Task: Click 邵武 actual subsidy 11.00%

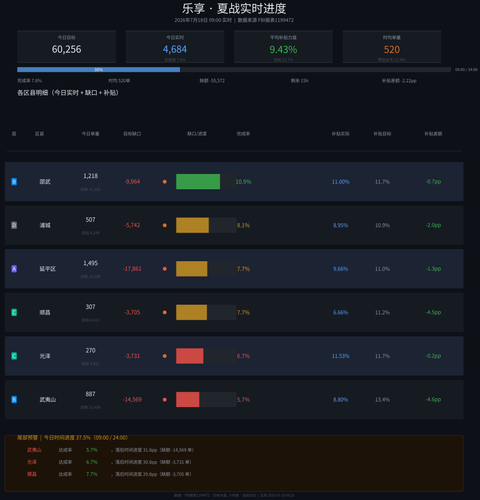Action: pyautogui.click(x=340, y=182)
